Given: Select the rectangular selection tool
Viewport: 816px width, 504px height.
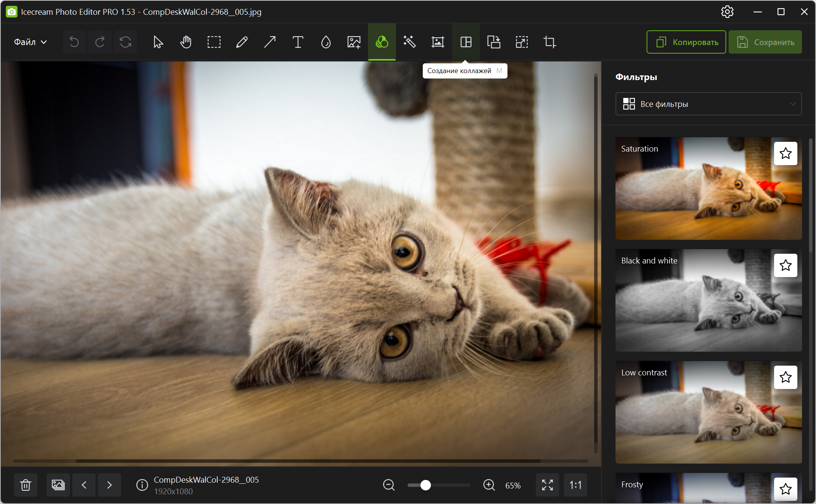Looking at the screenshot, I should point(214,42).
